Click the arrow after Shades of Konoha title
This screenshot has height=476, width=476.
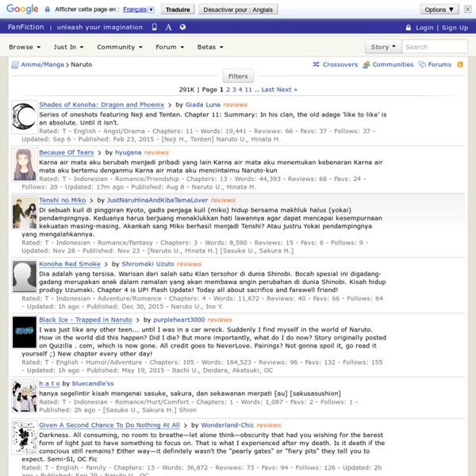click(170, 105)
